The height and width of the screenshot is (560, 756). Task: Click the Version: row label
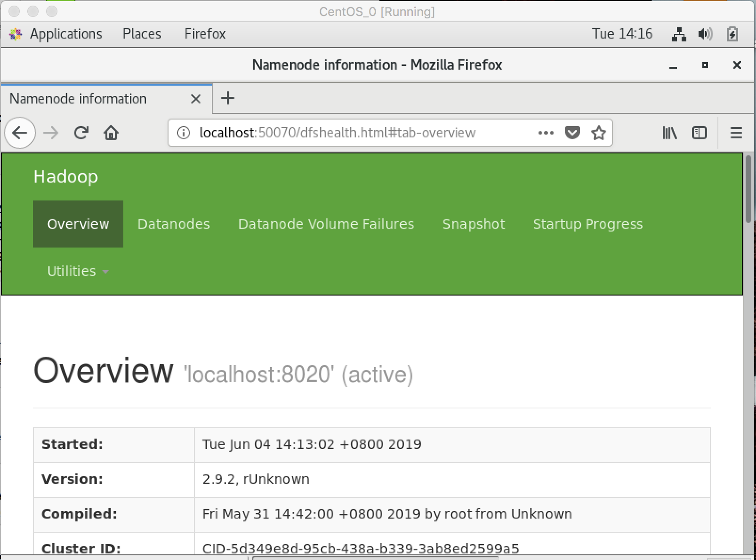click(x=72, y=479)
